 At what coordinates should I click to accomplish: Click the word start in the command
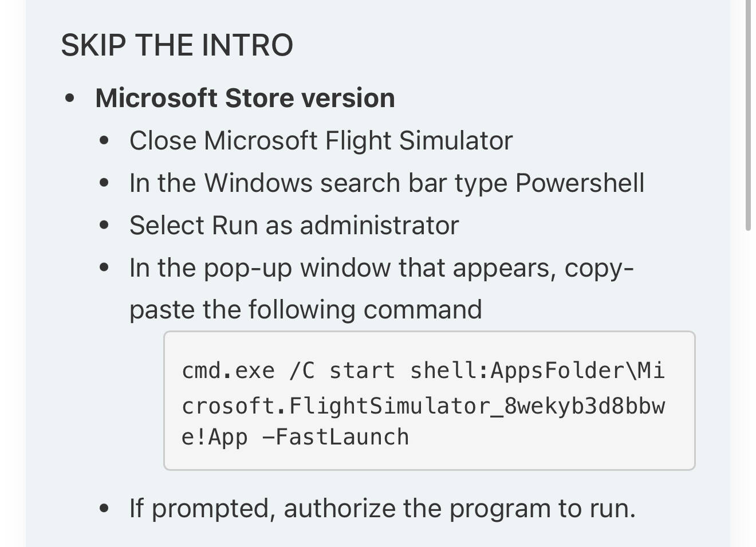pos(362,371)
